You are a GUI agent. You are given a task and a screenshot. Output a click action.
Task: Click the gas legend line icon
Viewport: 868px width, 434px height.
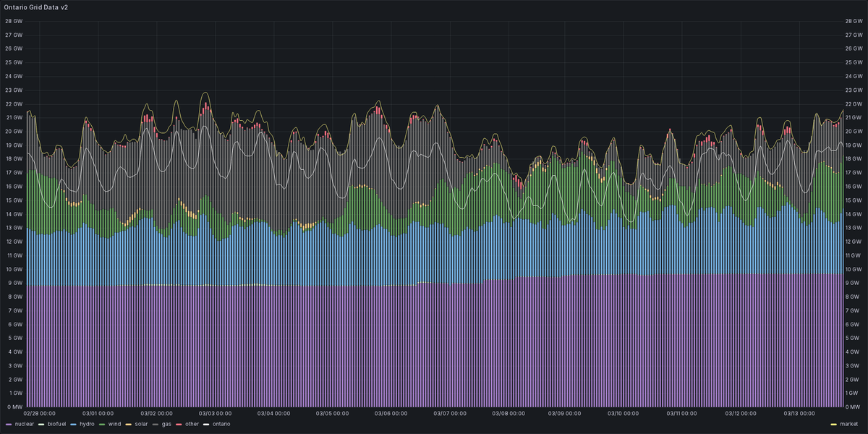tap(155, 425)
